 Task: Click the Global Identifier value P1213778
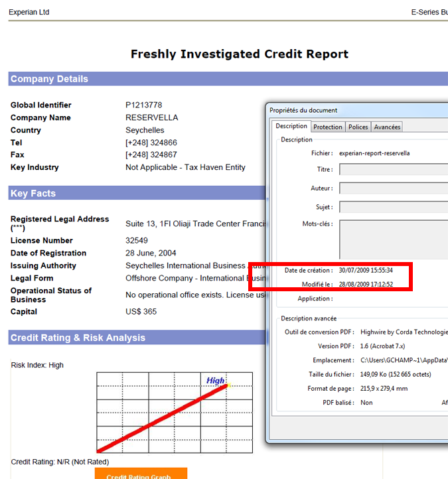click(x=143, y=105)
